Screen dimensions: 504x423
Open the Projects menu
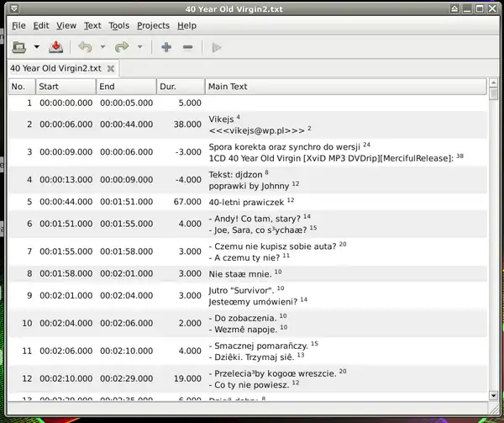point(153,26)
